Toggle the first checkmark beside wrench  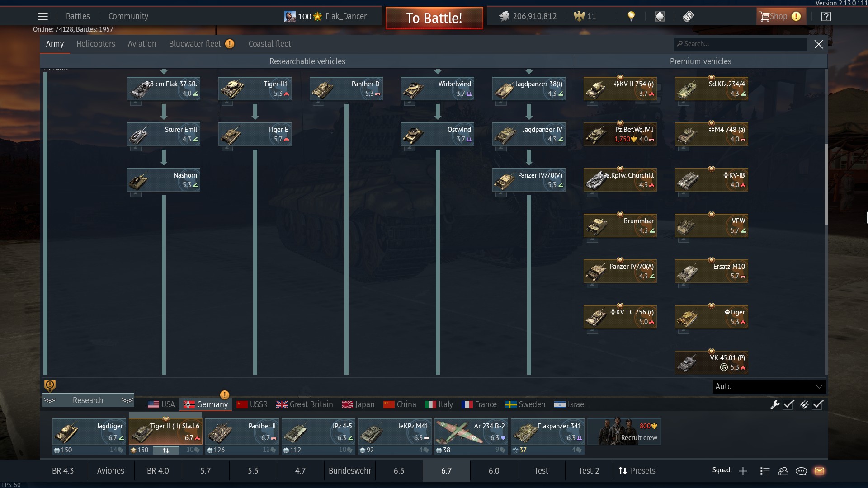point(788,404)
